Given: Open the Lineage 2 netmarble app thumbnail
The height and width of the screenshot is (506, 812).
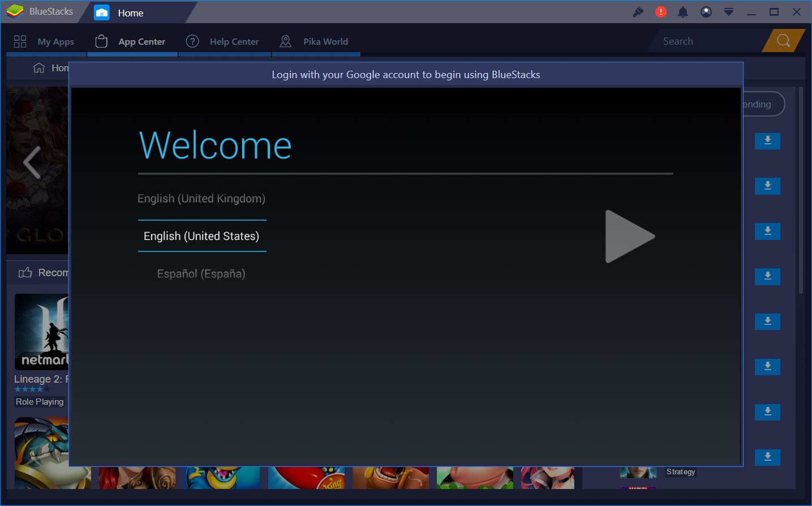Looking at the screenshot, I should tap(41, 332).
